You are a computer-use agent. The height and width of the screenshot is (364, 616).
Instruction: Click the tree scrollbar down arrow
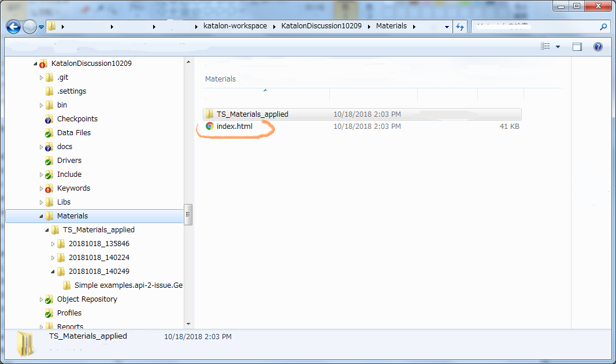188,324
